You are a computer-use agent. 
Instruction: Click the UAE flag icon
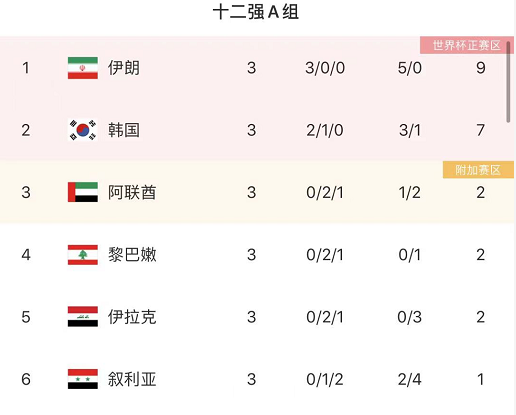click(x=83, y=192)
